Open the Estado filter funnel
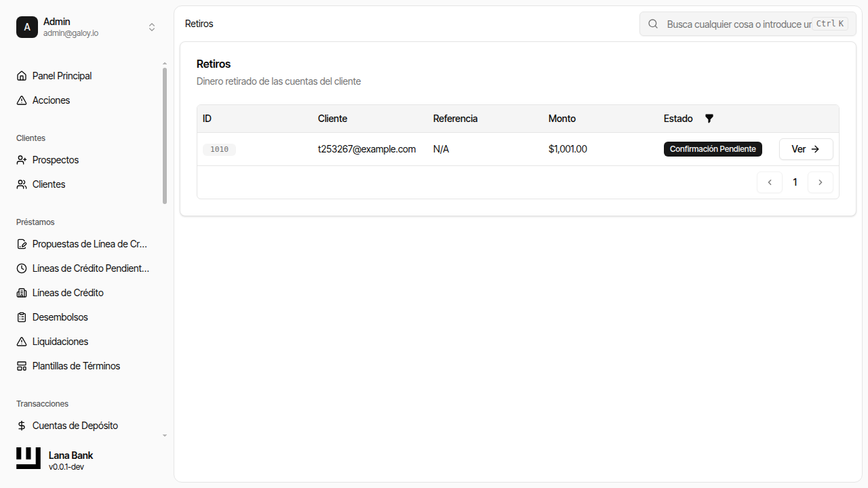Screen dimensions: 868x488 709,119
